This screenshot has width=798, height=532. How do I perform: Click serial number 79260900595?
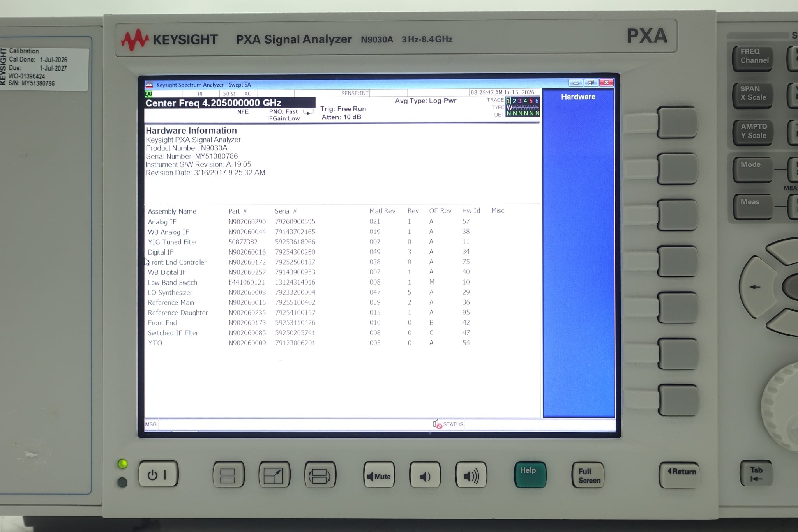[x=295, y=221]
